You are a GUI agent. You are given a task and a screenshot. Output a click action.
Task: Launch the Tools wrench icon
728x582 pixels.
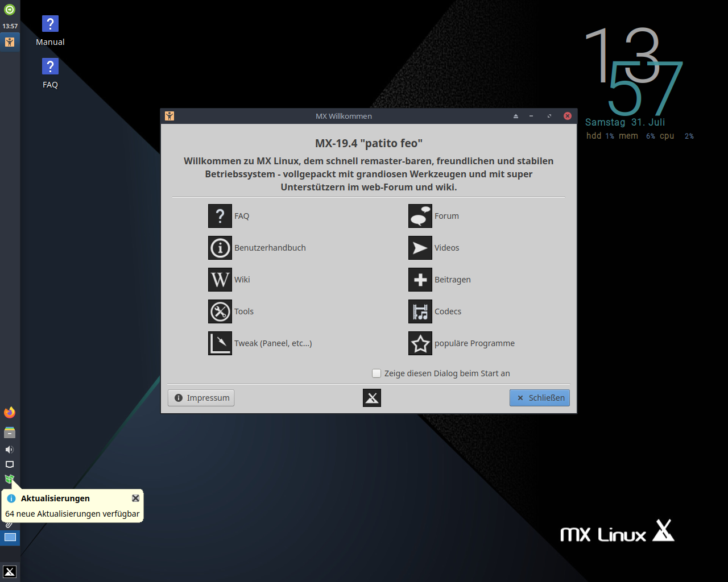[x=220, y=311]
